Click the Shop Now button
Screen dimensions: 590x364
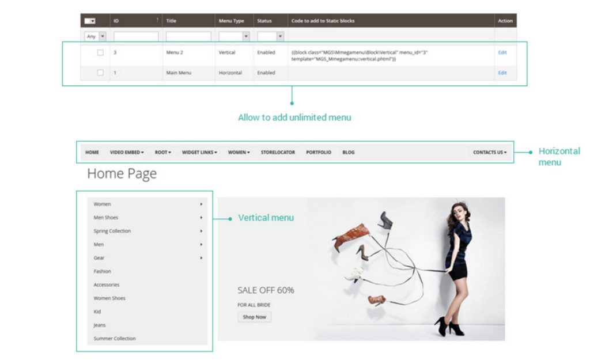(x=254, y=317)
